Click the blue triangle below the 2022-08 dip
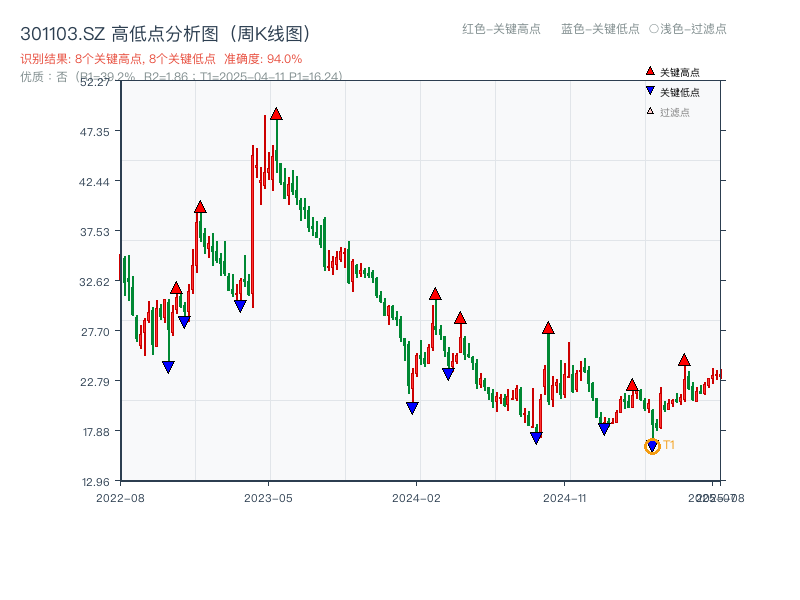The width and height of the screenshot is (800, 600). [x=168, y=366]
